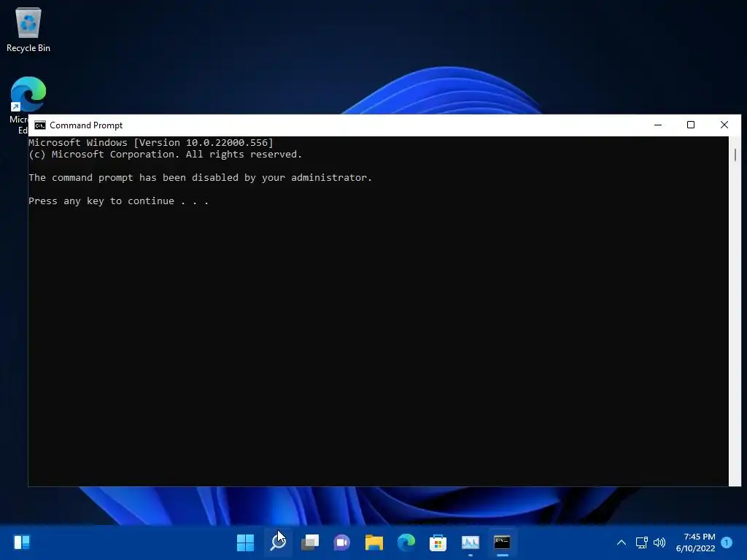Open taskbar Search
Image resolution: width=747 pixels, height=560 pixels.
(278, 542)
